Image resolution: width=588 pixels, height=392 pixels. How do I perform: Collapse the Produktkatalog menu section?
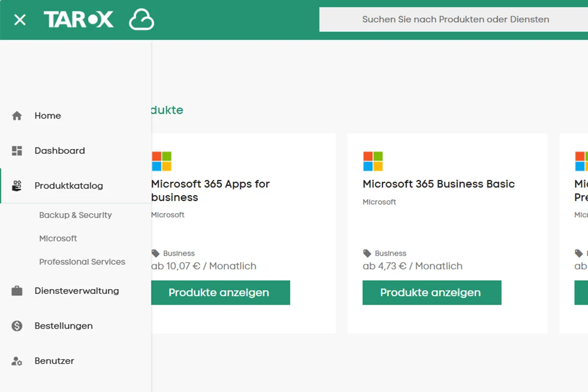pyautogui.click(x=69, y=186)
